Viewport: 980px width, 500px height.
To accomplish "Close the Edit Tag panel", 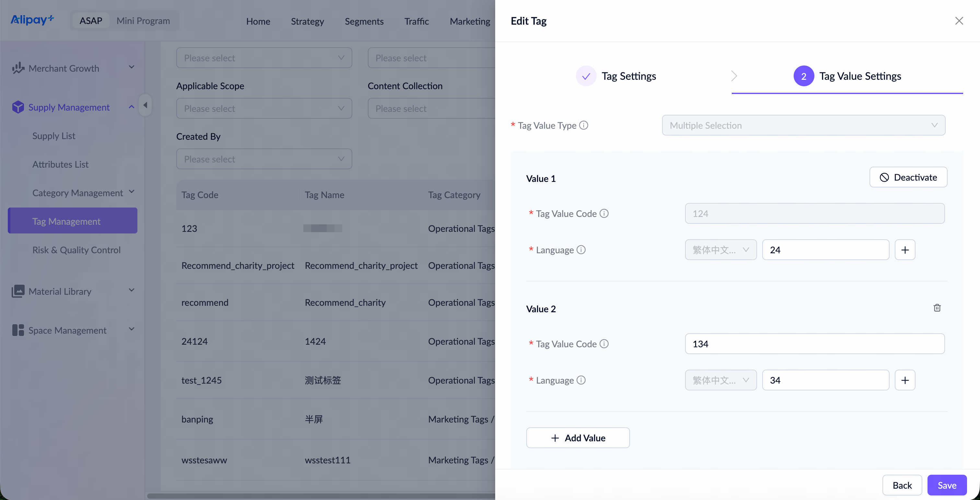I will tap(959, 21).
